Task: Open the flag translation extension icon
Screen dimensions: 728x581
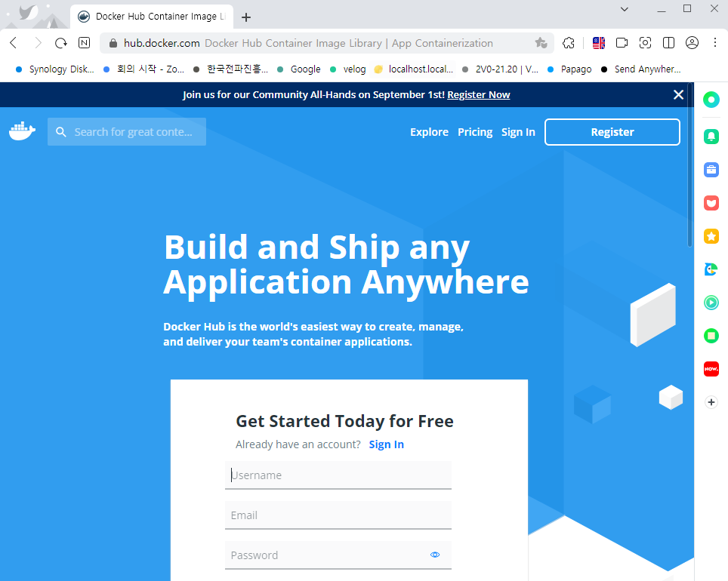Action: click(599, 43)
